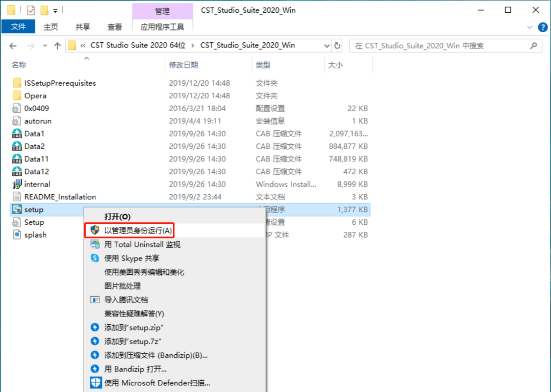551x392 pixels.
Task: Click the Opera folder icon
Action: click(17, 95)
